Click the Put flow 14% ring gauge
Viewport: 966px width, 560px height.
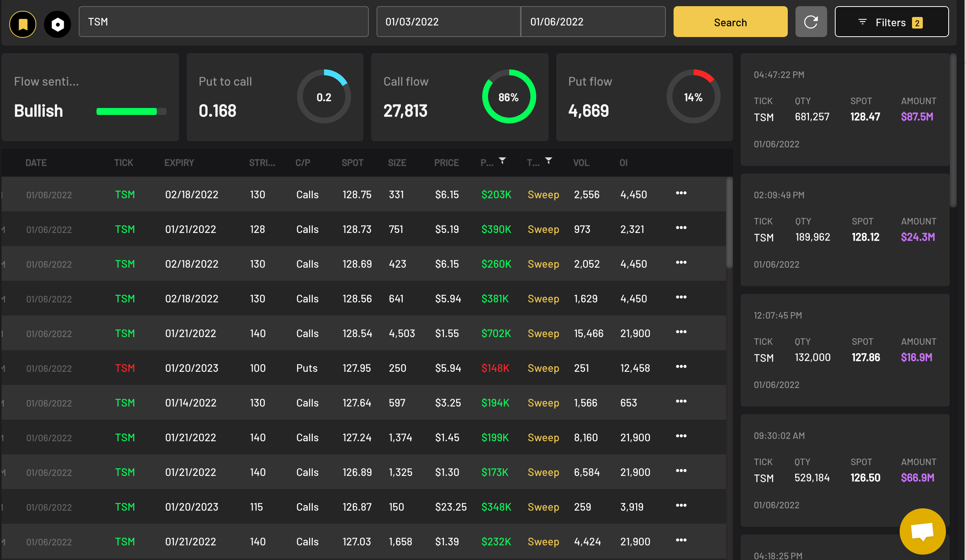click(693, 96)
